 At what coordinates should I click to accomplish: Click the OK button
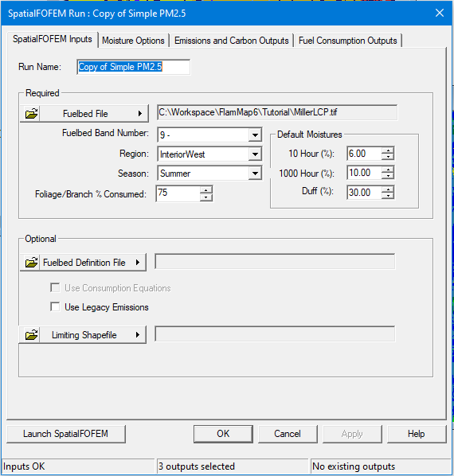click(223, 434)
